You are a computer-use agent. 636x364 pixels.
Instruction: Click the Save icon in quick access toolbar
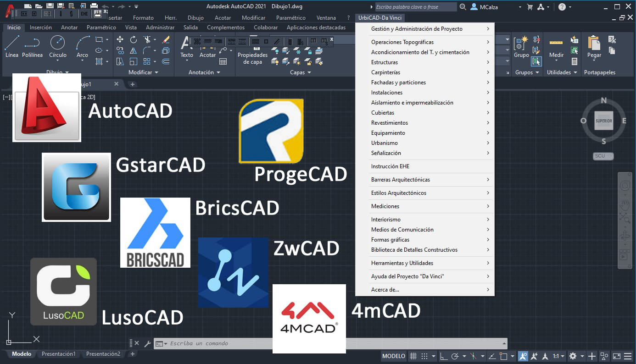point(50,6)
